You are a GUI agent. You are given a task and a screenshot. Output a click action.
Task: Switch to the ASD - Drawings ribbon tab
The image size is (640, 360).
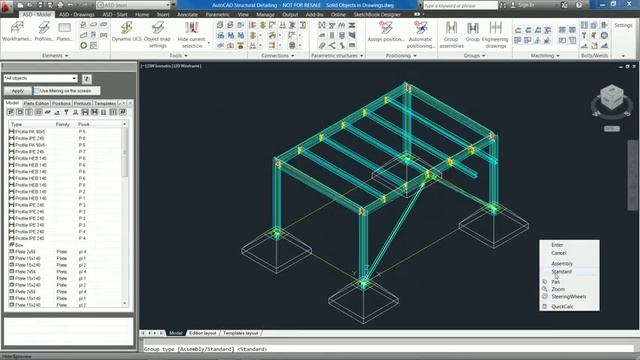coord(77,14)
